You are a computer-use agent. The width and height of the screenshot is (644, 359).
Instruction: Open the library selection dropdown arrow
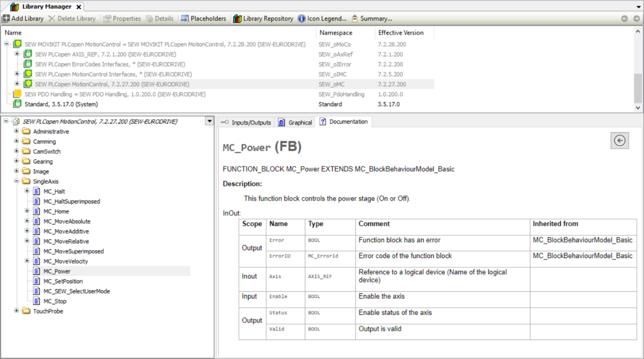tap(209, 121)
